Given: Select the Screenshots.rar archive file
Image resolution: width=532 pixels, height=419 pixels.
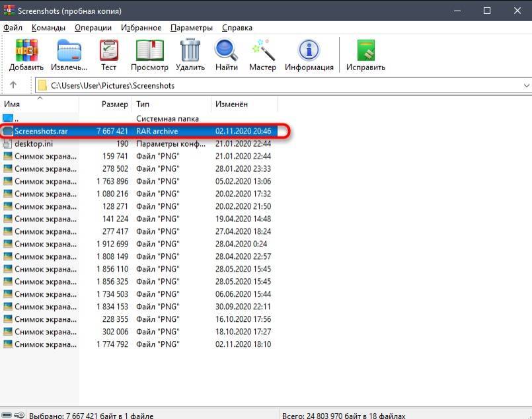Looking at the screenshot, I should [x=41, y=132].
